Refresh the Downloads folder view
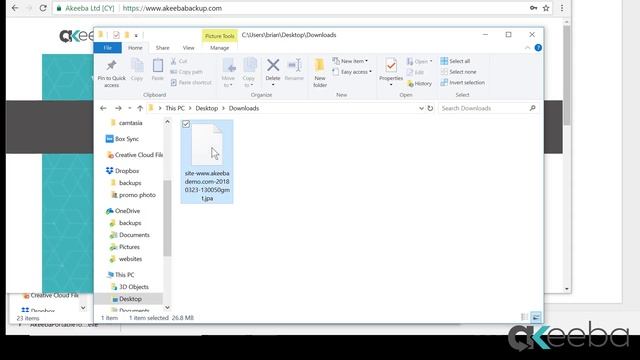640x360 pixels. click(430, 108)
